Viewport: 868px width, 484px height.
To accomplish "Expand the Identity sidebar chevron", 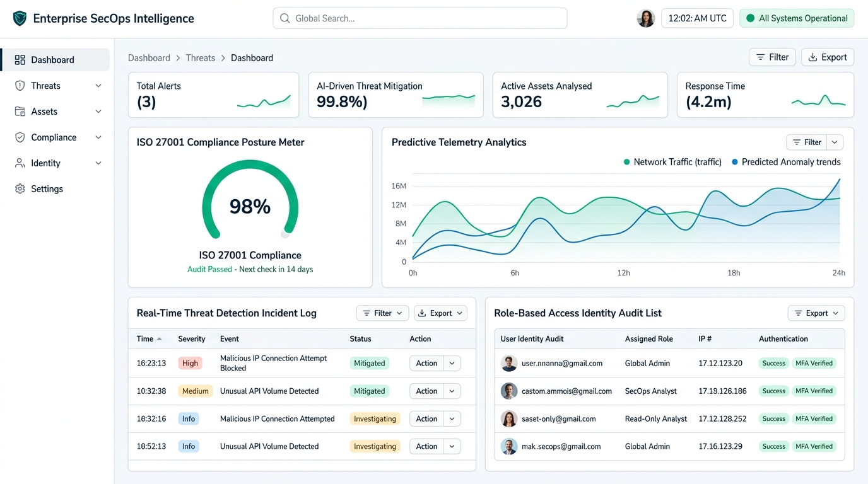I will [x=98, y=163].
